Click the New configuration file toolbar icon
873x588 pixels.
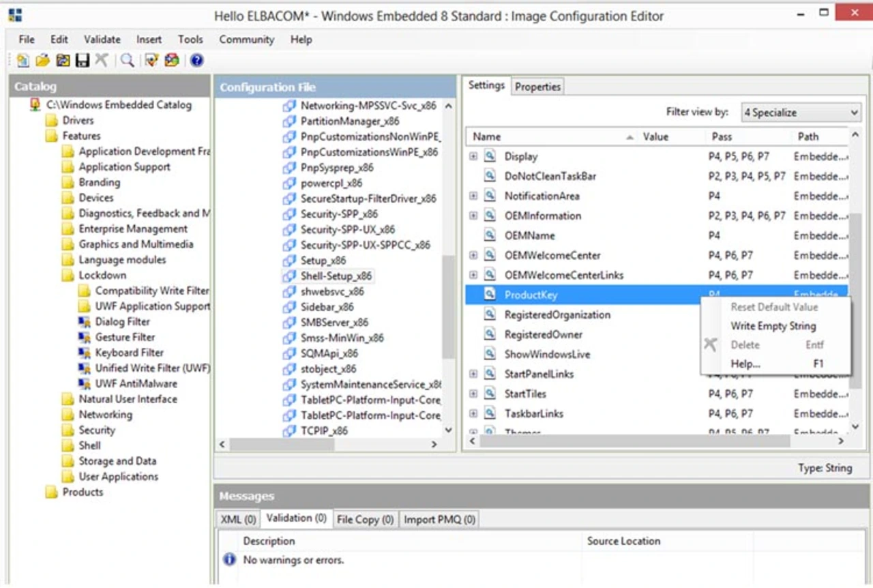click(23, 61)
